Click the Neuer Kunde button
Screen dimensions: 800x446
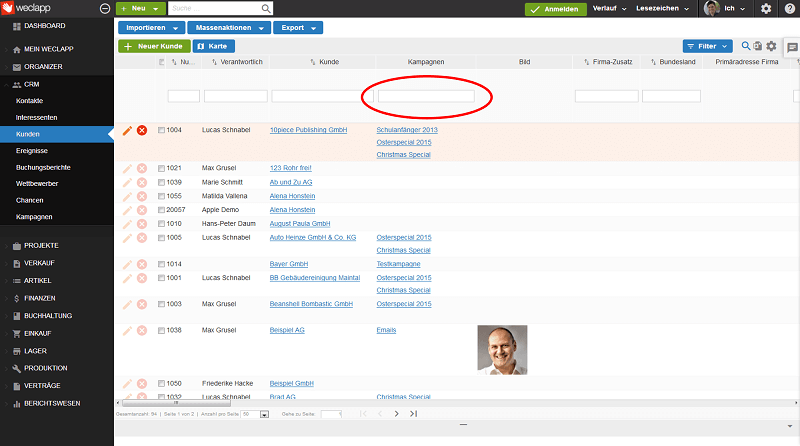155,46
